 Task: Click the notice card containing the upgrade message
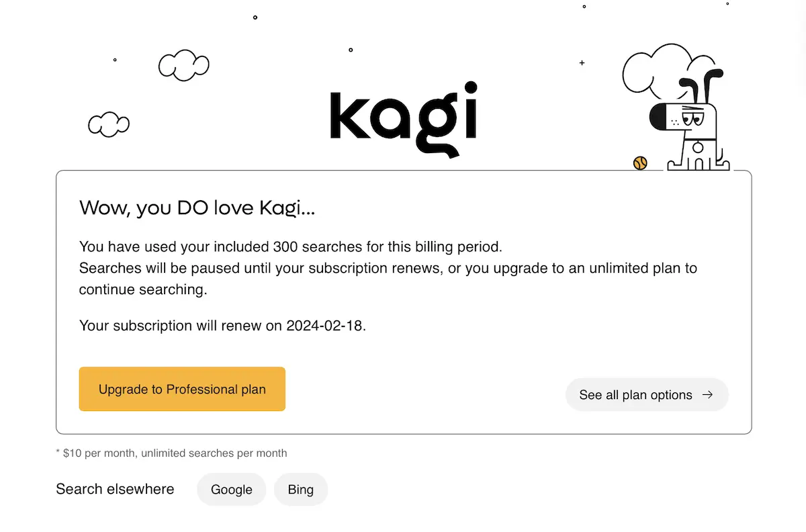pyautogui.click(x=403, y=302)
